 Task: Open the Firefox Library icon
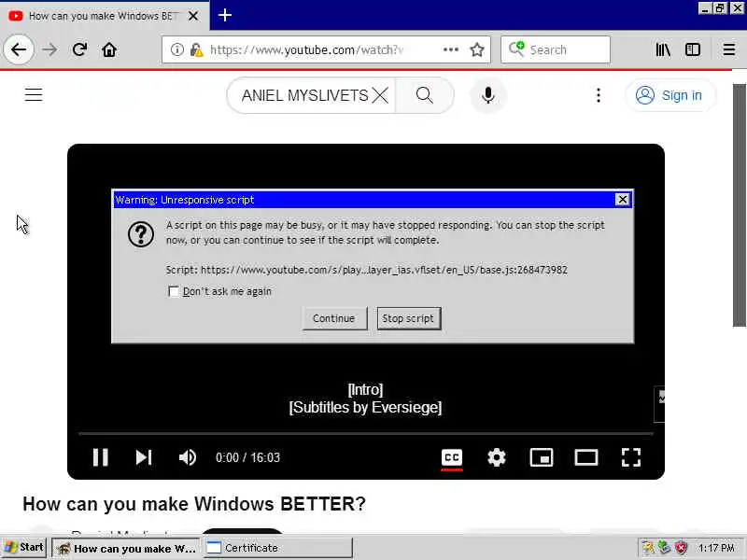663,49
